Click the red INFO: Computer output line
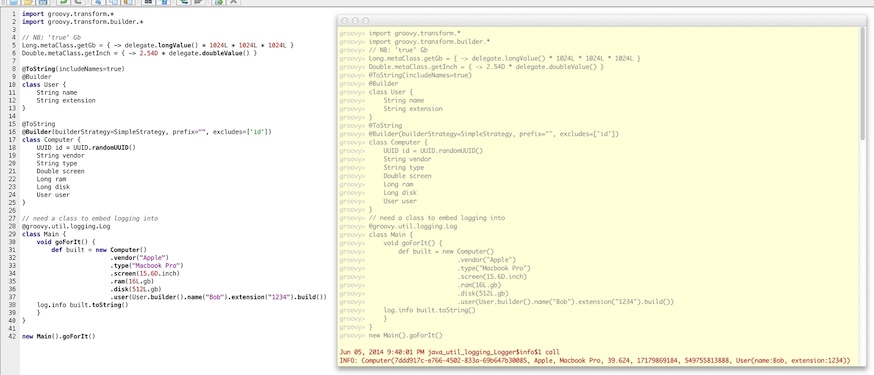 tap(594, 361)
